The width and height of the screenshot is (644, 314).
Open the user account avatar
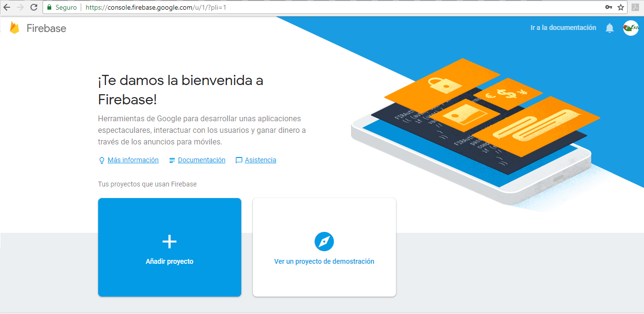(x=631, y=28)
